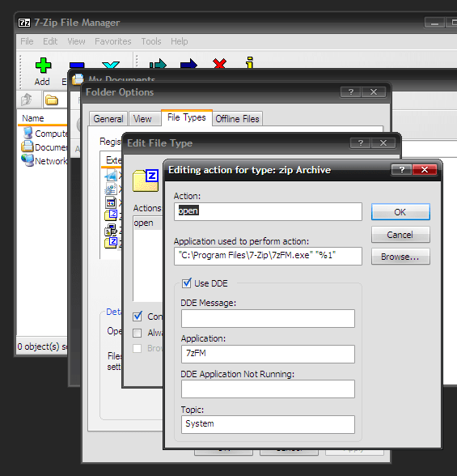This screenshot has height=476, width=457.
Task: Click Cancel in Editing action dialog
Action: tap(400, 235)
